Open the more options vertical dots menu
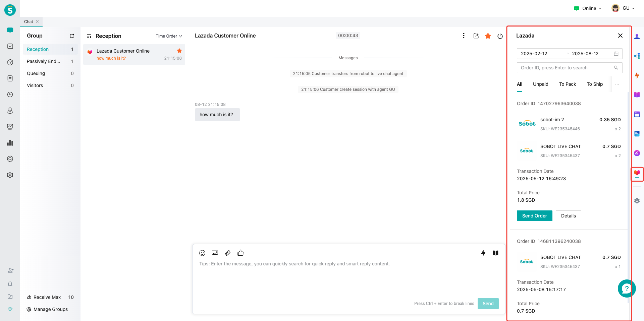This screenshot has width=644, height=321. (464, 36)
